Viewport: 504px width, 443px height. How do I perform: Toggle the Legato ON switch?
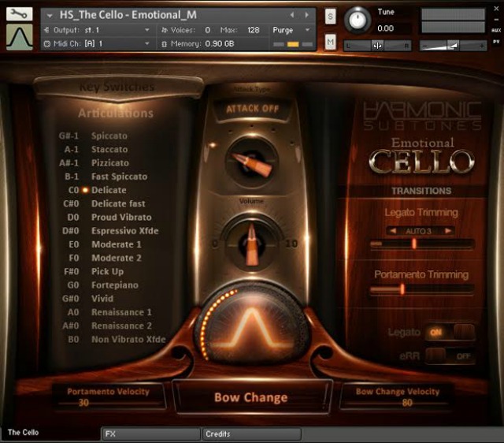click(450, 332)
